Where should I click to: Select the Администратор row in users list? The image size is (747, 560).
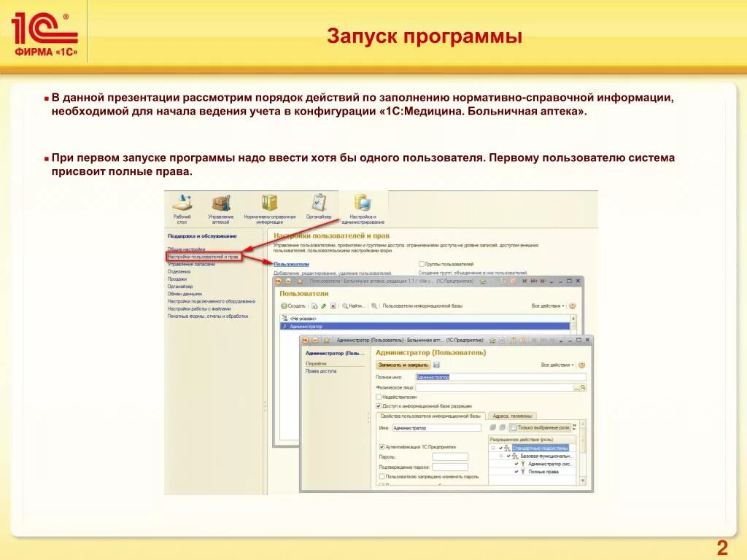425,327
